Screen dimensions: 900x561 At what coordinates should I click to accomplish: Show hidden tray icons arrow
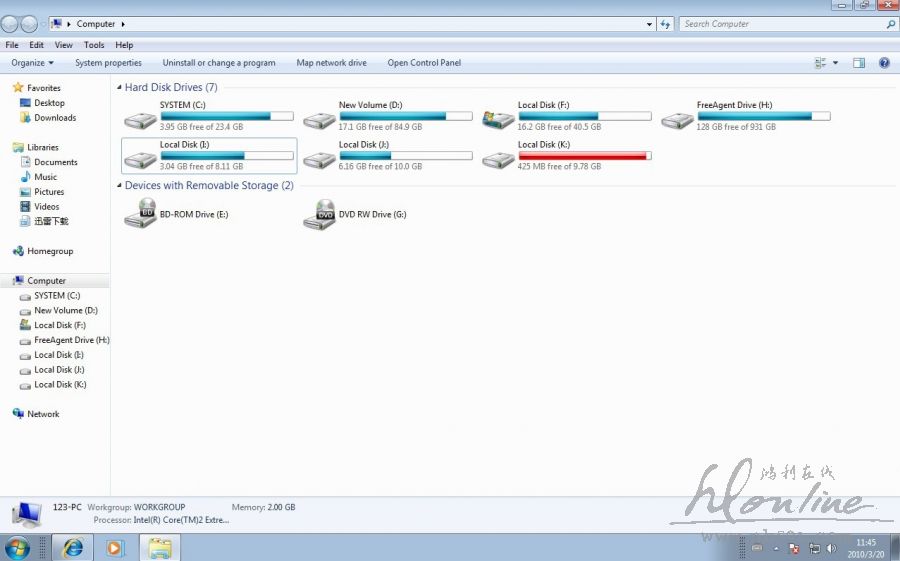coord(775,548)
